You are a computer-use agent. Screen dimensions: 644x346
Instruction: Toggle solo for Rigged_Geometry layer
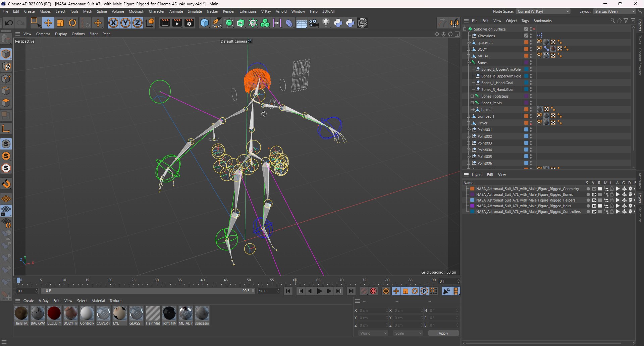(x=588, y=189)
